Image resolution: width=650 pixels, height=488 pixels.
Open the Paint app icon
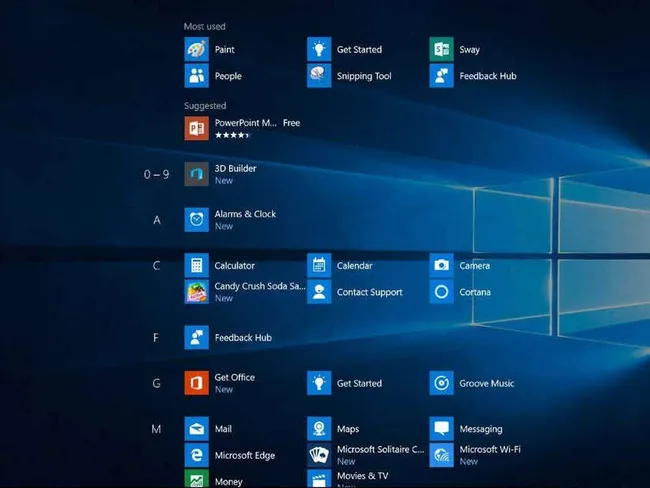(x=196, y=49)
